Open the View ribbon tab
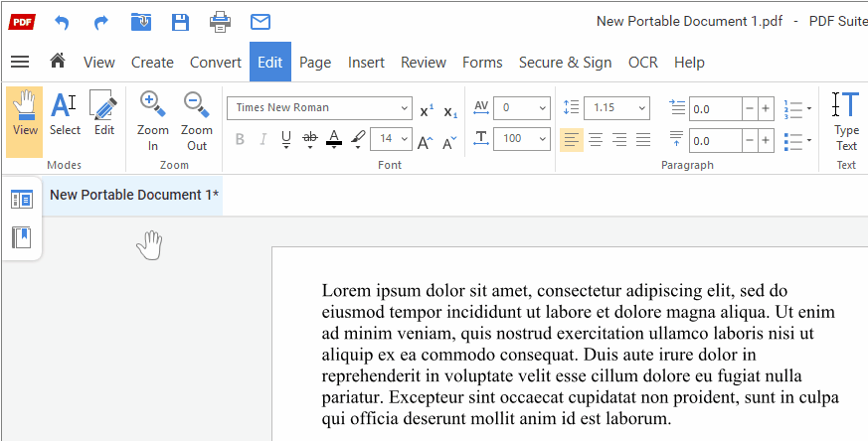This screenshot has width=868, height=441. (99, 62)
